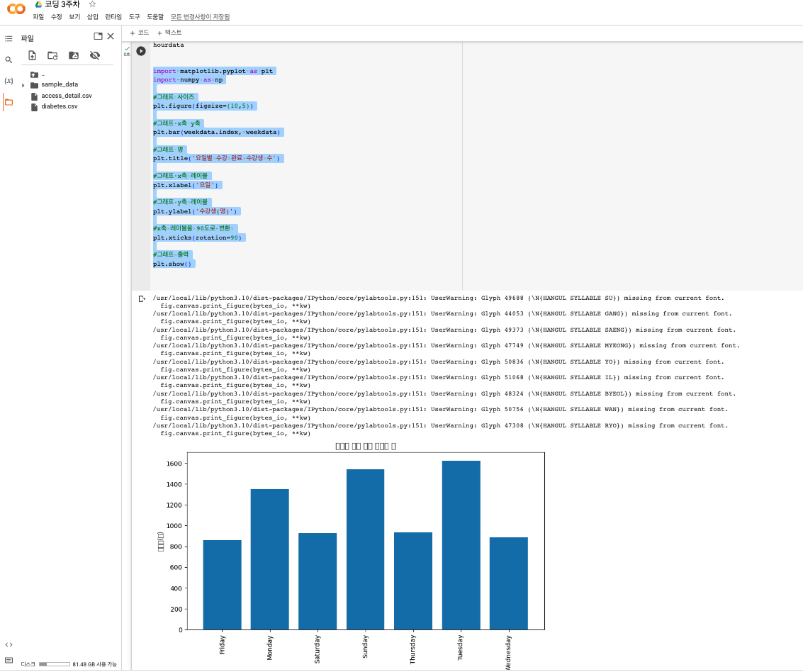Screen dimensions: 803x672
Task: Toggle hidden files visibility
Action: (95, 55)
